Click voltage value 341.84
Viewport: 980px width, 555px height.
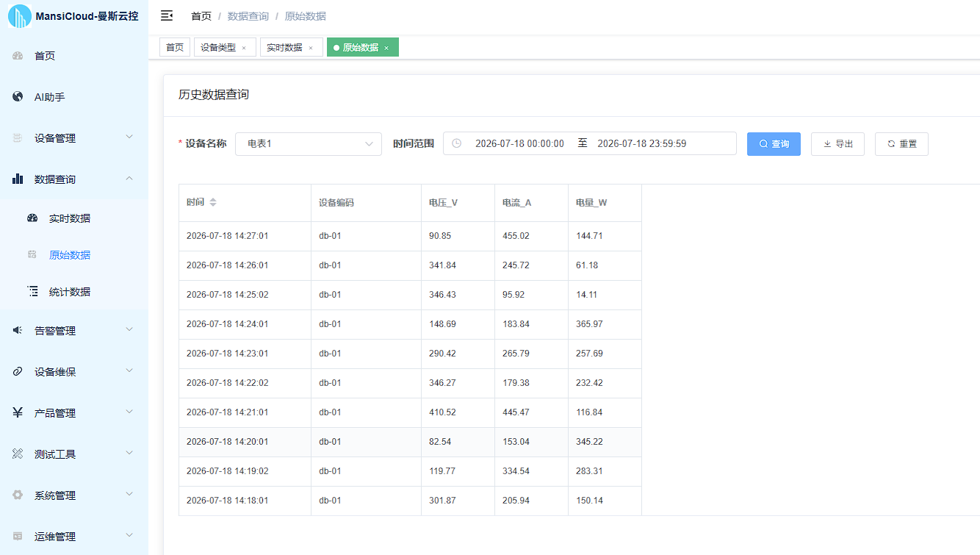(x=442, y=265)
